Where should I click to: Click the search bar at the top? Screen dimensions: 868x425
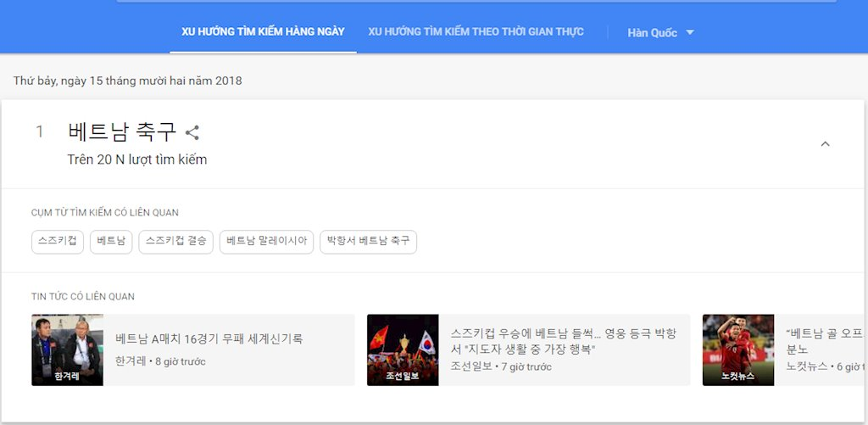[x=475, y=1]
